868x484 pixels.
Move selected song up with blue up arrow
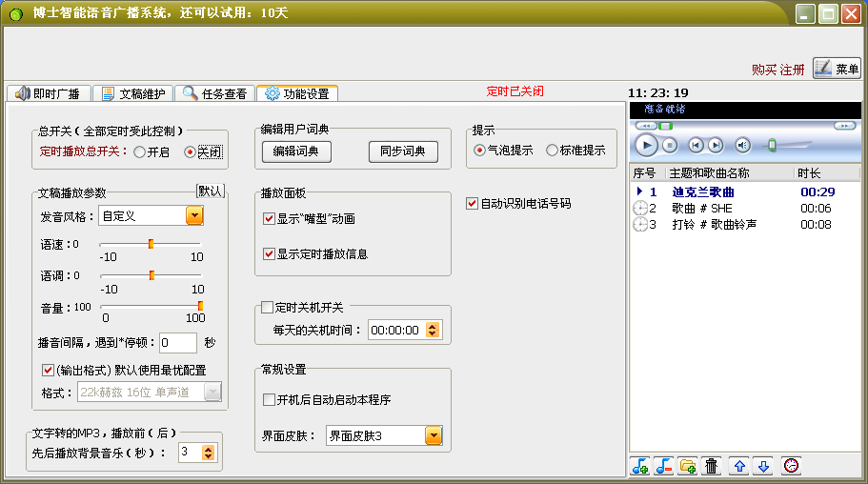click(739, 466)
